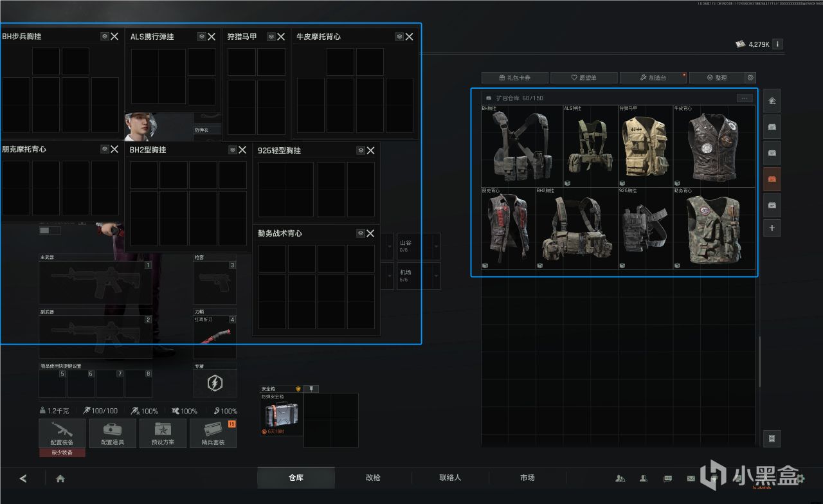
Task: Click the pistol slot numbered 3
Action: pos(215,282)
